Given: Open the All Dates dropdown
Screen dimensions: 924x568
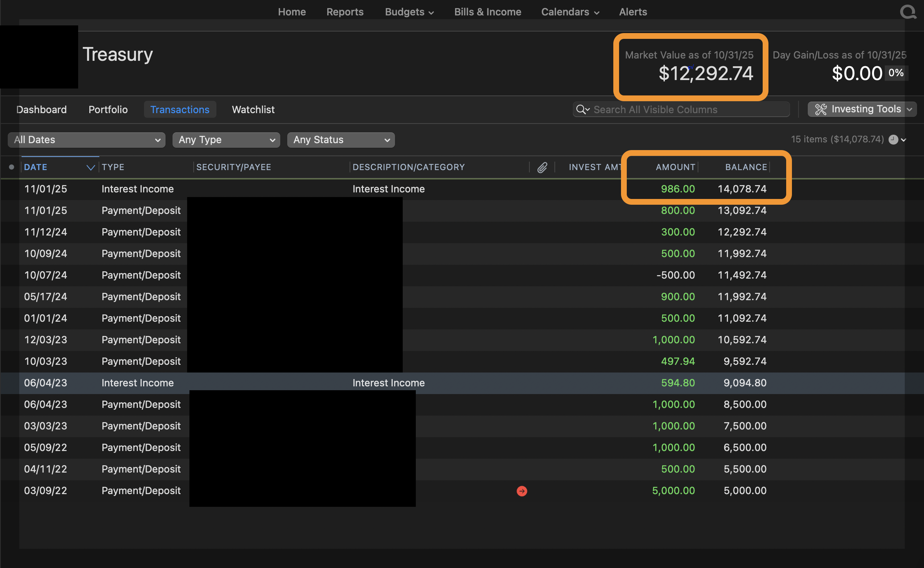Looking at the screenshot, I should [x=87, y=140].
